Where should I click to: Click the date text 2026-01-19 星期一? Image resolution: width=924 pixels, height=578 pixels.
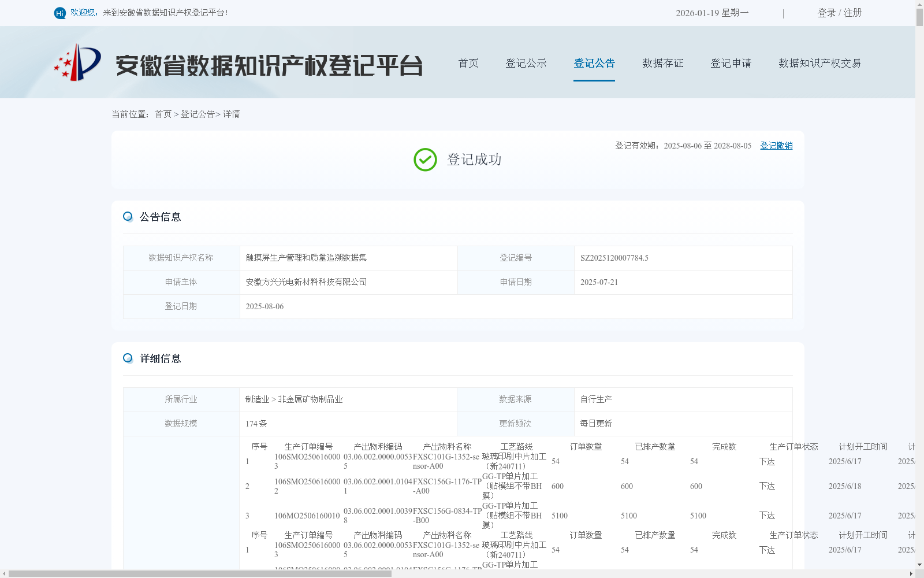(x=712, y=13)
